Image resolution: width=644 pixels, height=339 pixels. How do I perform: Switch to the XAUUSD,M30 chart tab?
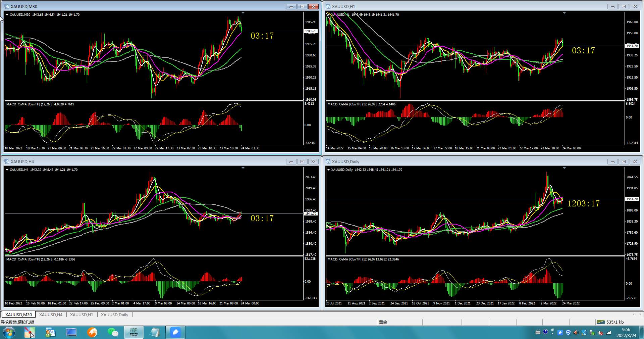(18, 314)
